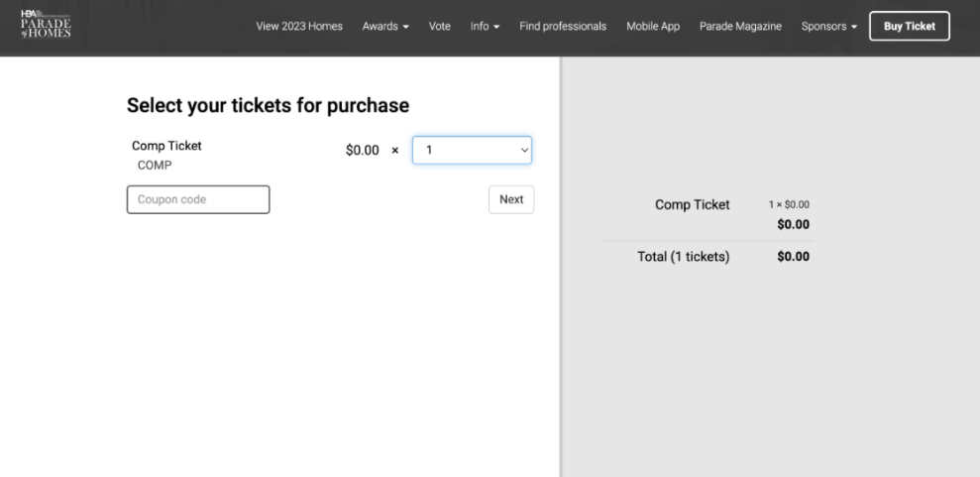This screenshot has height=477, width=980.
Task: Open the Mobile App page
Action: click(653, 27)
